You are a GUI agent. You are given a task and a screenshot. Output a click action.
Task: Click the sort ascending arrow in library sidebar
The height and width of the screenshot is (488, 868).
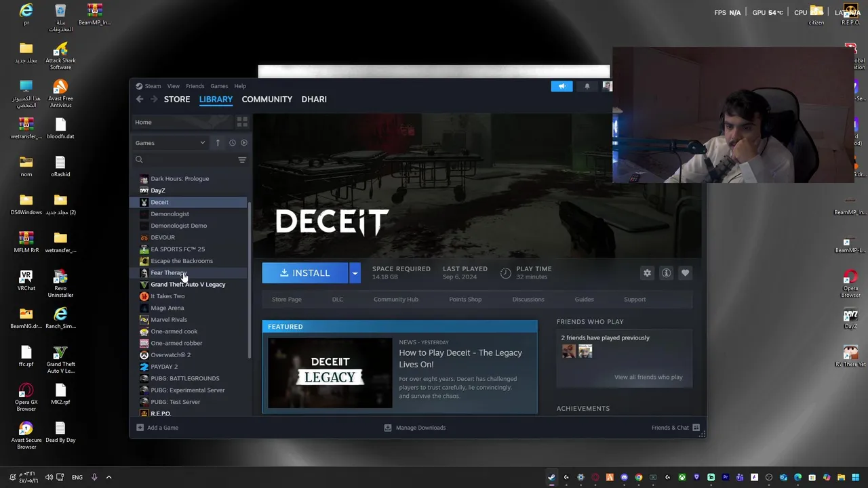point(218,143)
